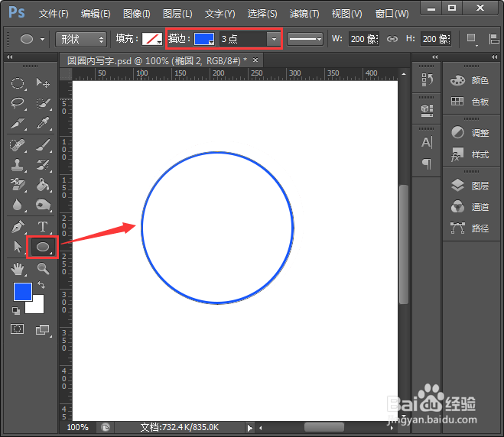Open the 通道 channels panel
504x437 pixels.
[470, 207]
